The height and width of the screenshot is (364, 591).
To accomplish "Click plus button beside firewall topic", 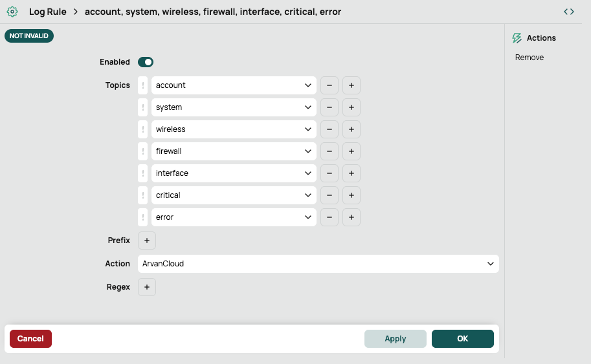I will [x=351, y=151].
